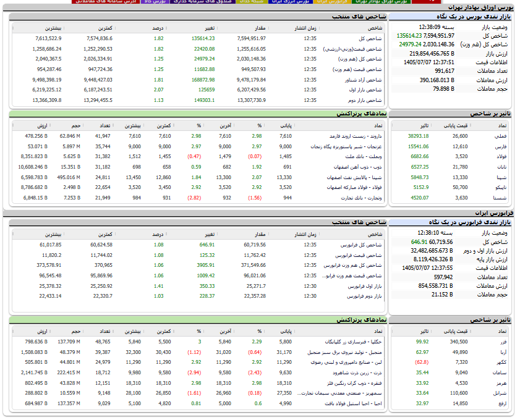Open the 'شاخص بازار اول' index row
This screenshot has height=420, width=520.
point(198,90)
